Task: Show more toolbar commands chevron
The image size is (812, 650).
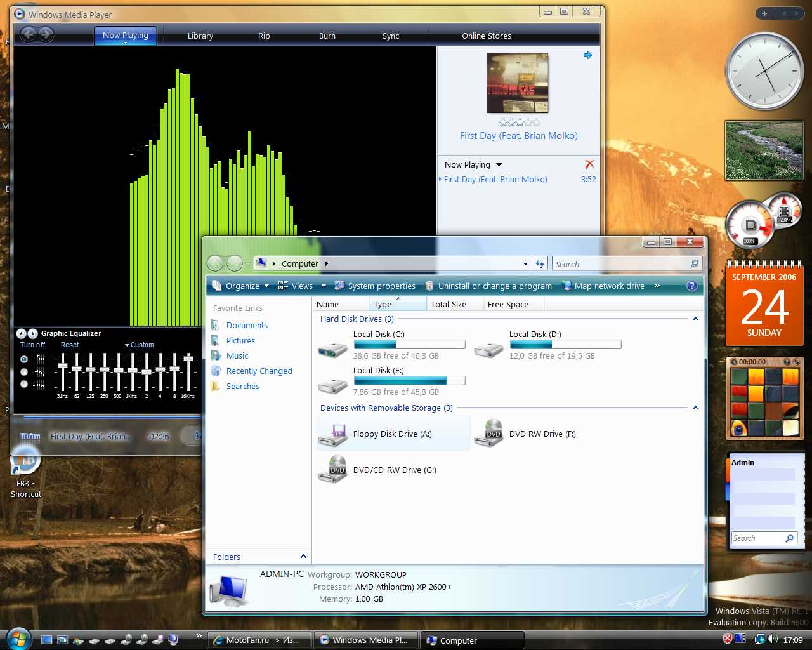Action: tap(657, 286)
